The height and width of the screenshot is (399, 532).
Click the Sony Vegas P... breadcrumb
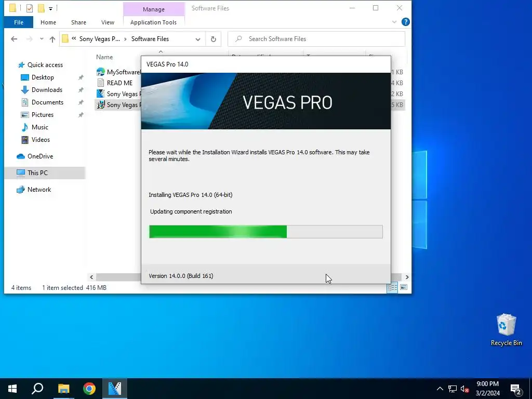click(99, 39)
